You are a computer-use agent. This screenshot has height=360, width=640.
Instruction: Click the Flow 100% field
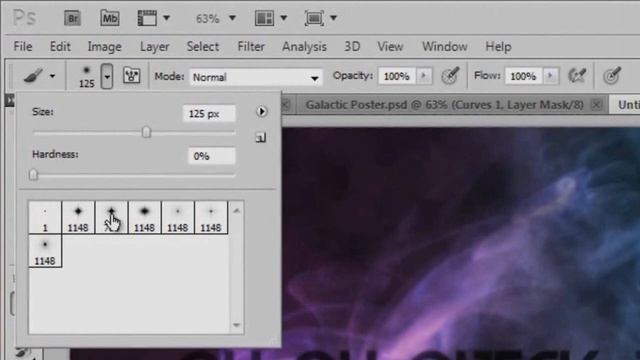(x=523, y=76)
